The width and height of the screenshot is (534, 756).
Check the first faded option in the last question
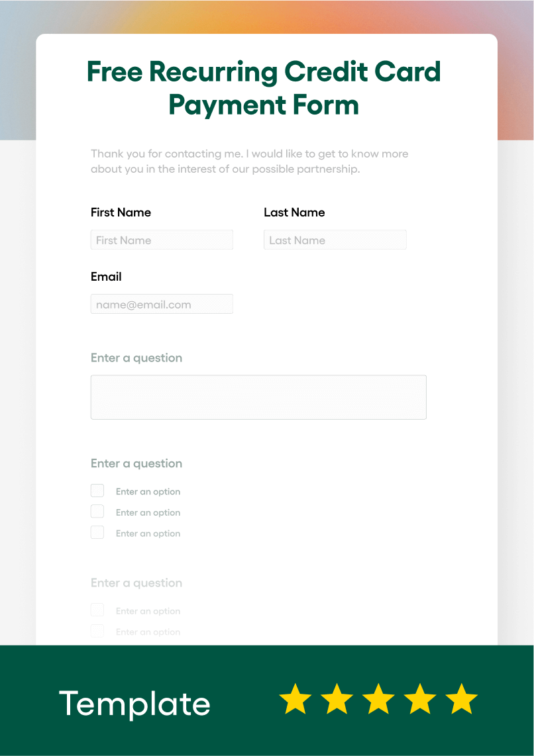click(97, 610)
